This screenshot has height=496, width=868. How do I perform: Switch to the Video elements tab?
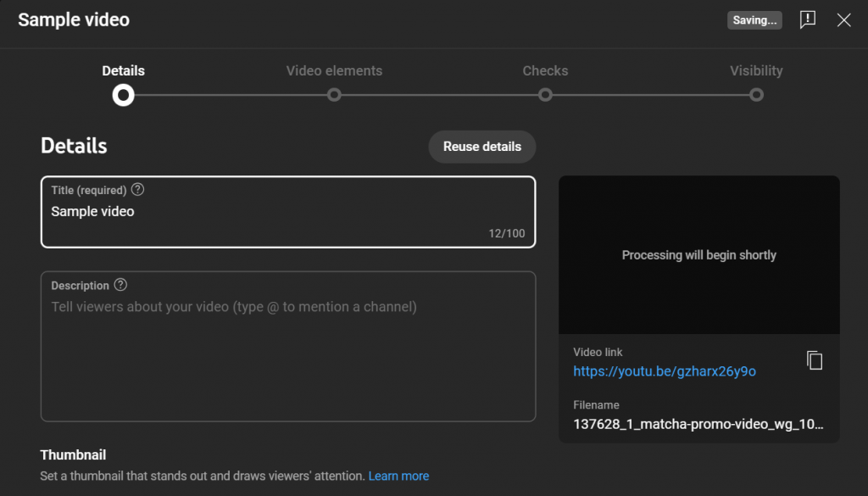(334, 71)
